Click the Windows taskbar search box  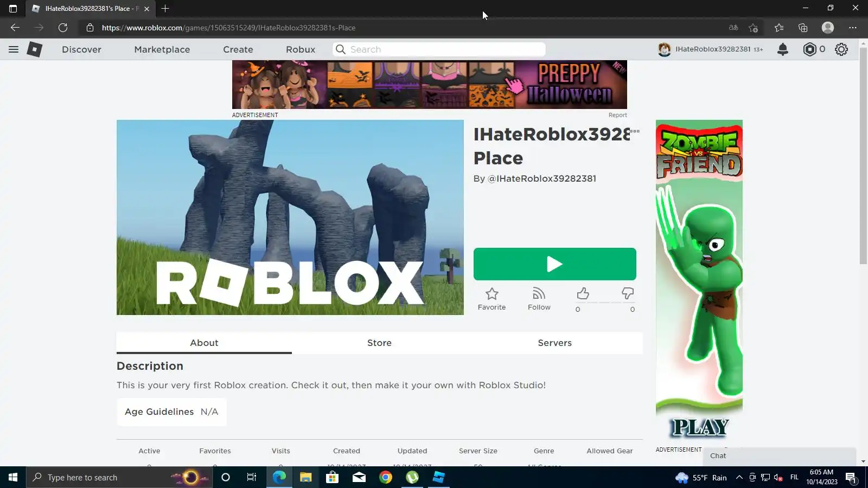pos(119,478)
